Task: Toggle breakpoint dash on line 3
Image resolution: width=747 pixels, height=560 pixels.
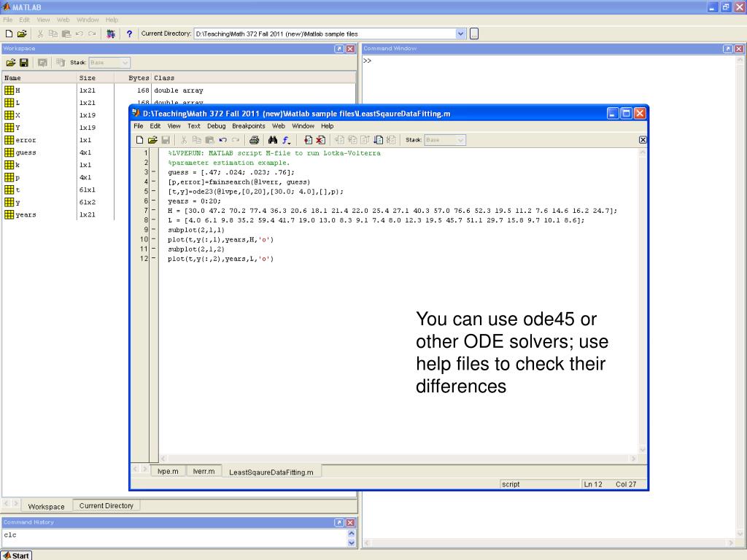Action: tap(154, 172)
